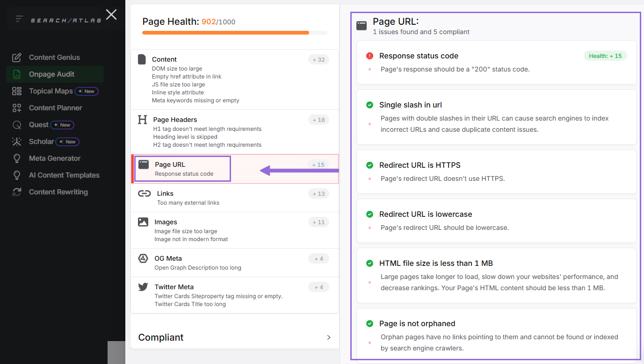This screenshot has width=644, height=364.
Task: Open the sidebar hamburger menu
Action: (x=19, y=19)
